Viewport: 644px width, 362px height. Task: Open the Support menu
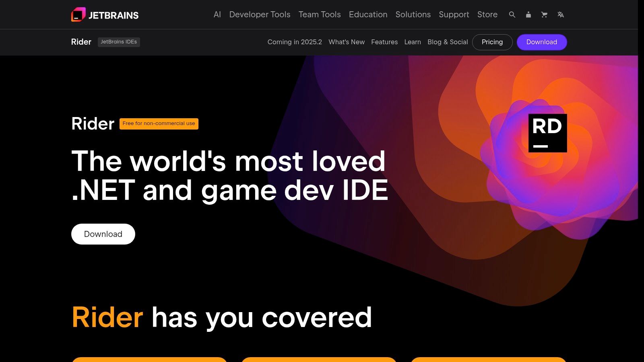pyautogui.click(x=454, y=14)
